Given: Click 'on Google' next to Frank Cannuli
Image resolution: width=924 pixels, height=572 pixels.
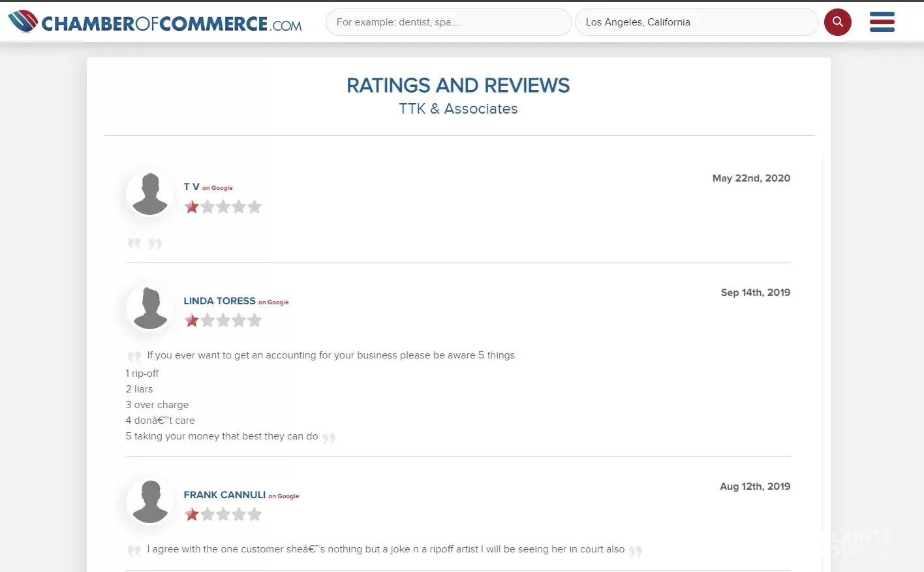Looking at the screenshot, I should pyautogui.click(x=284, y=496).
